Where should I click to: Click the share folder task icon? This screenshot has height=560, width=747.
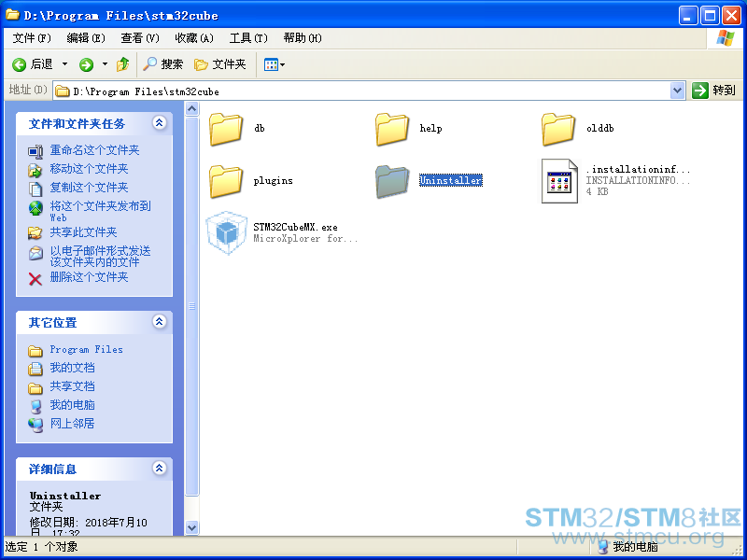point(35,232)
